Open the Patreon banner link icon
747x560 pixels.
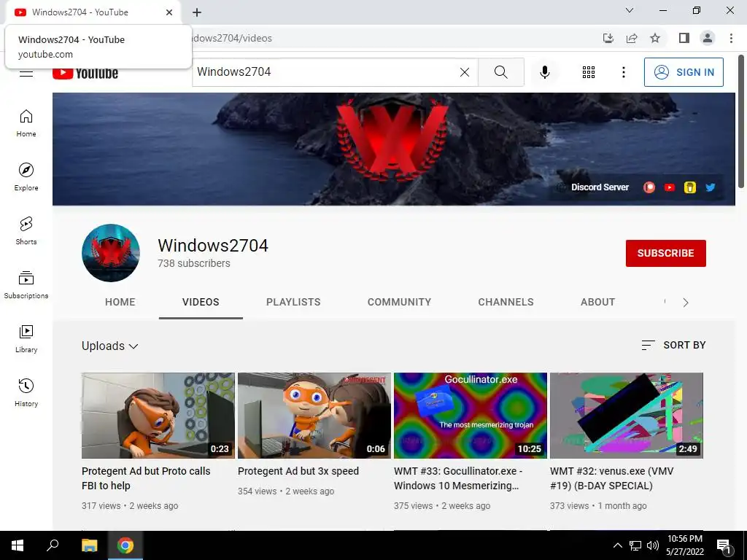[x=649, y=187]
